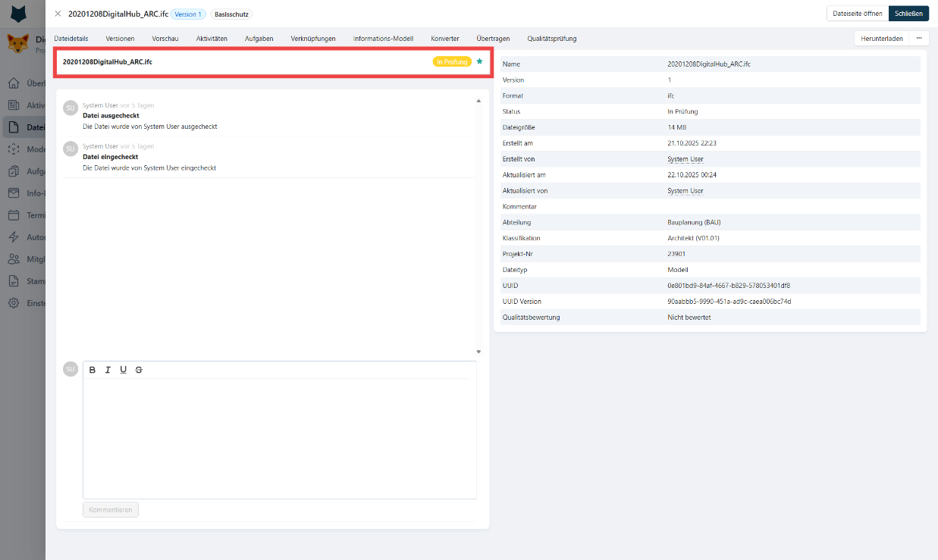This screenshot has width=938, height=560.
Task: Apply underline formatting in comment editor
Action: (123, 370)
